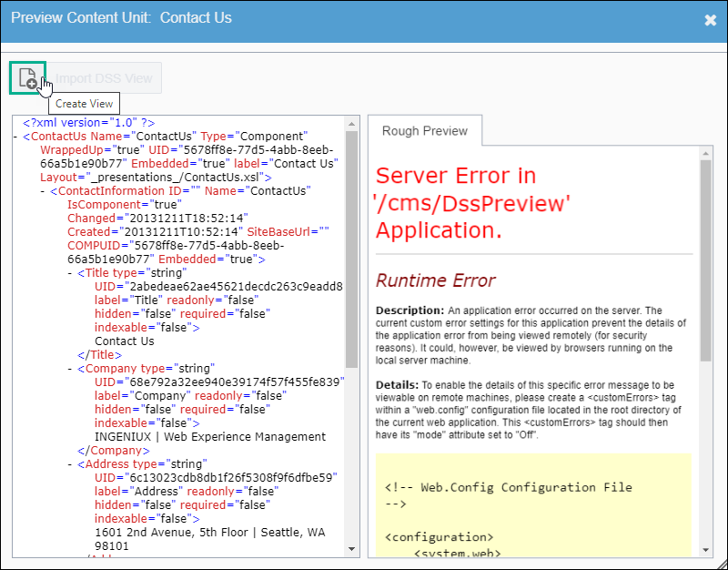Click the UID="6c13023cdb8db1f26f5308f9f6dfbe59" attribute
This screenshot has height=570, width=728.
(x=216, y=477)
